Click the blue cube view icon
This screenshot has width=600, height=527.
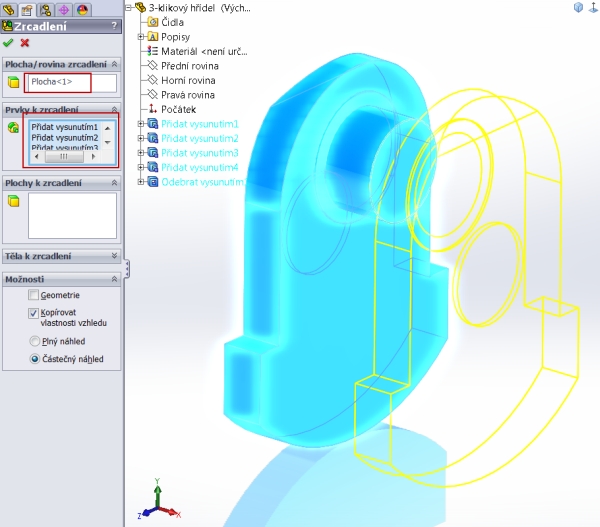click(578, 7)
